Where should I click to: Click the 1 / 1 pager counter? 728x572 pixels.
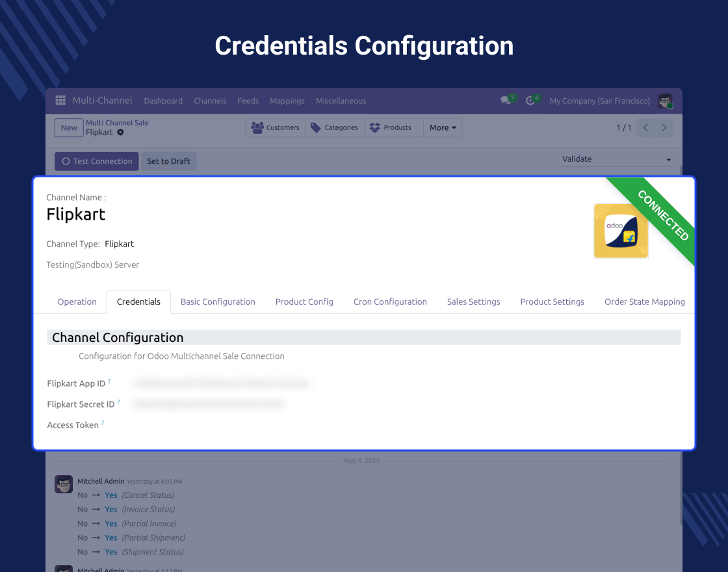pos(623,127)
